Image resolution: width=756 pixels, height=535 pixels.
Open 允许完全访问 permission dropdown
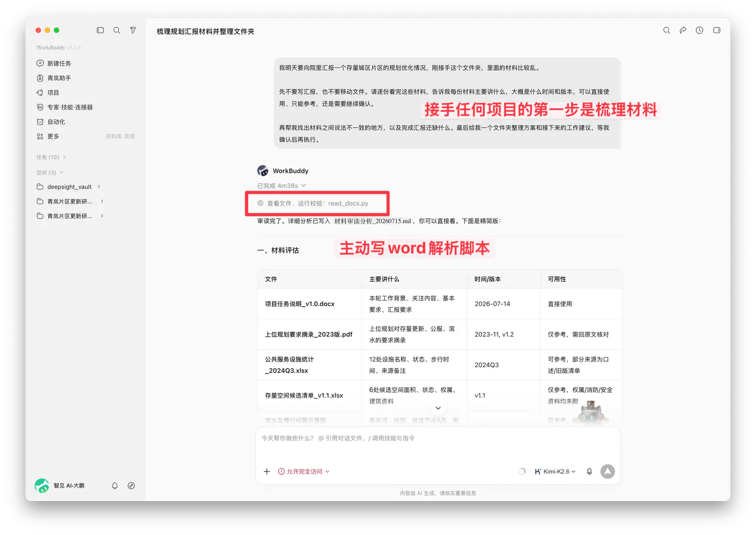[x=304, y=472]
